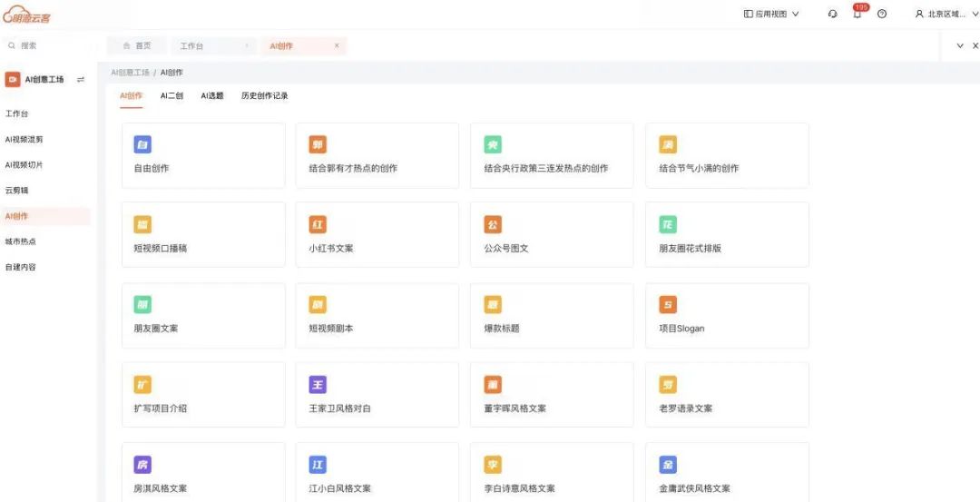Viewport: 980px width, 502px height.
Task: Click the 项目Slogan card icon
Action: point(668,305)
